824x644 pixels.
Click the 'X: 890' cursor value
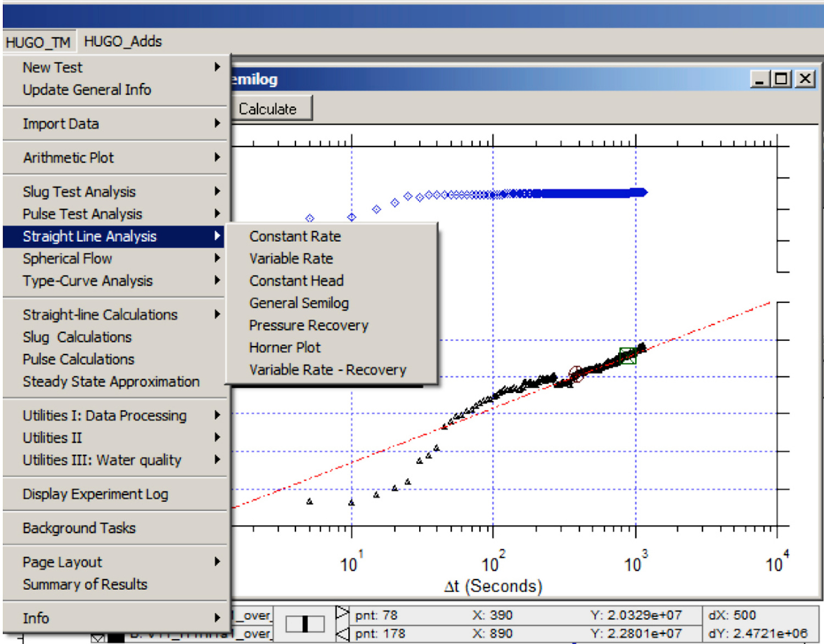coord(492,634)
